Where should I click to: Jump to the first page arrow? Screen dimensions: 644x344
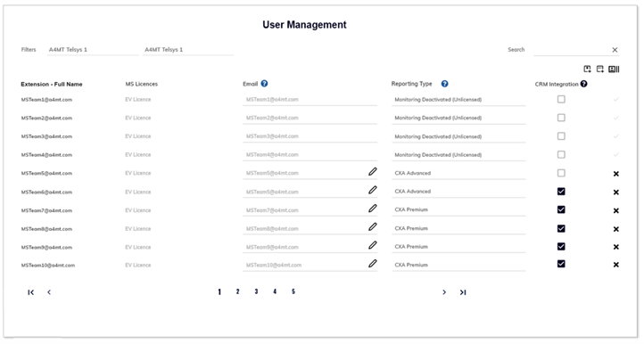click(31, 292)
